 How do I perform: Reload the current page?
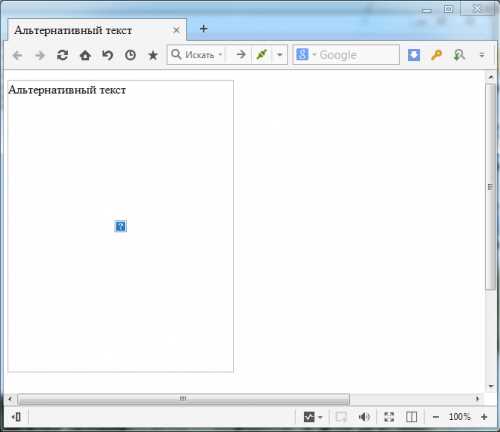[x=63, y=55]
